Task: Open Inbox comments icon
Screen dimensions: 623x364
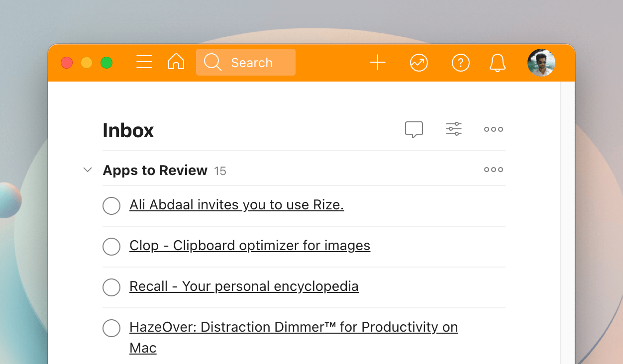Action: (414, 130)
